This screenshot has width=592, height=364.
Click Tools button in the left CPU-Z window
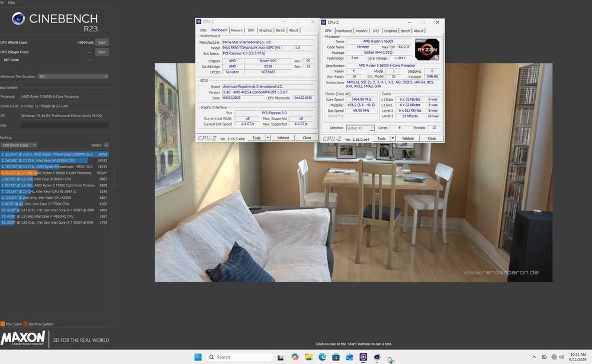click(256, 138)
